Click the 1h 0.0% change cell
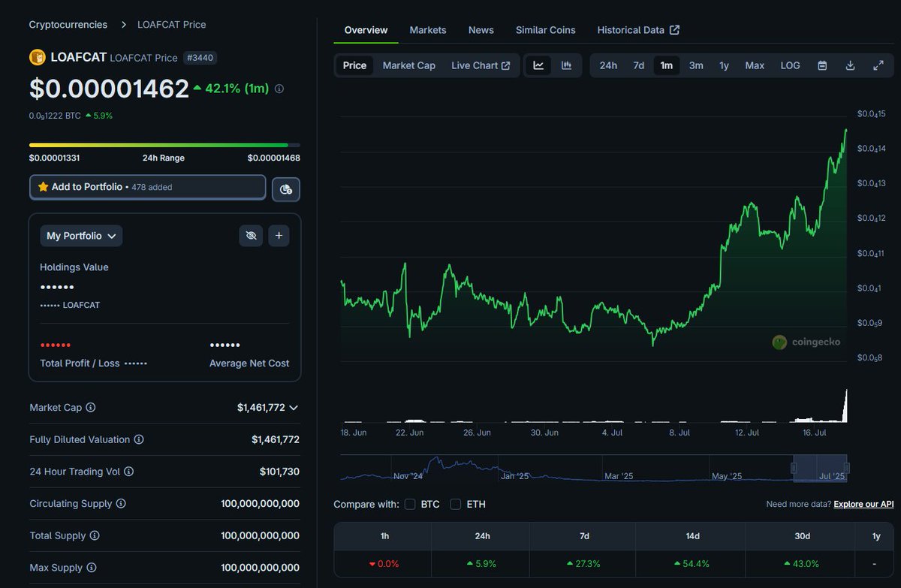Image resolution: width=901 pixels, height=588 pixels. click(x=383, y=564)
